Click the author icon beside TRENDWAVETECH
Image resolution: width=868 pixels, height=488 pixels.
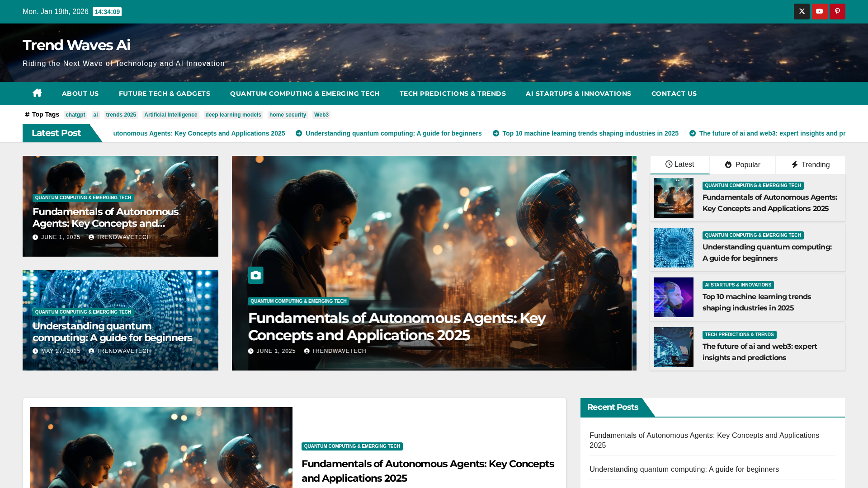tap(92, 237)
